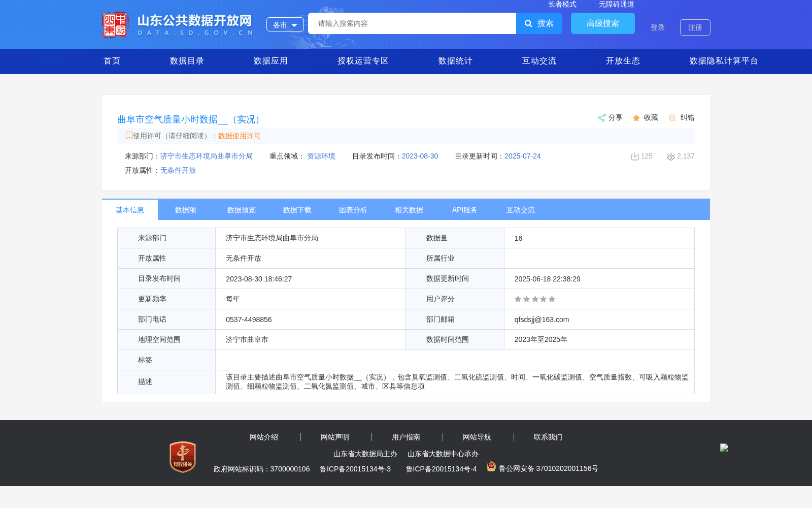Switch to the 数据下载 tab

(x=297, y=210)
